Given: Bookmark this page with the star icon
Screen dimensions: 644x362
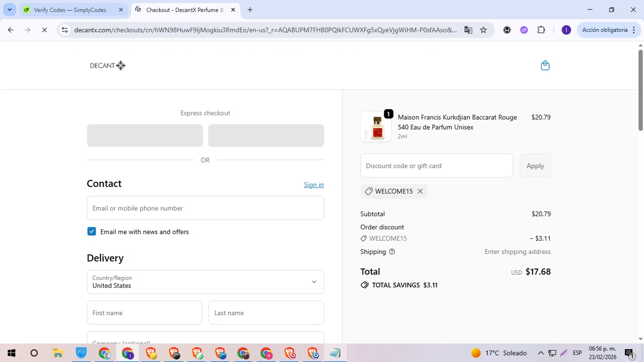Looking at the screenshot, I should click(x=483, y=30).
